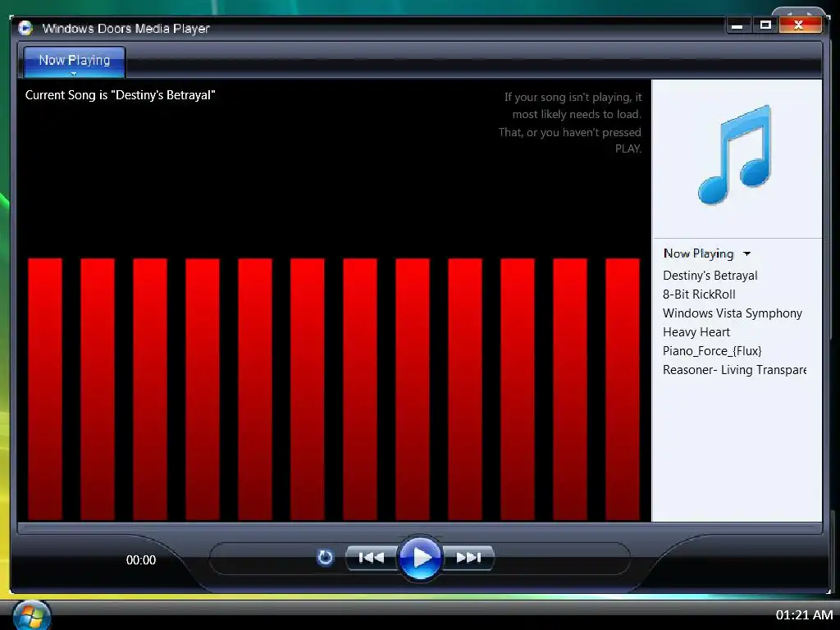The width and height of the screenshot is (840, 630).
Task: Click the blue music note album art
Action: (735, 155)
